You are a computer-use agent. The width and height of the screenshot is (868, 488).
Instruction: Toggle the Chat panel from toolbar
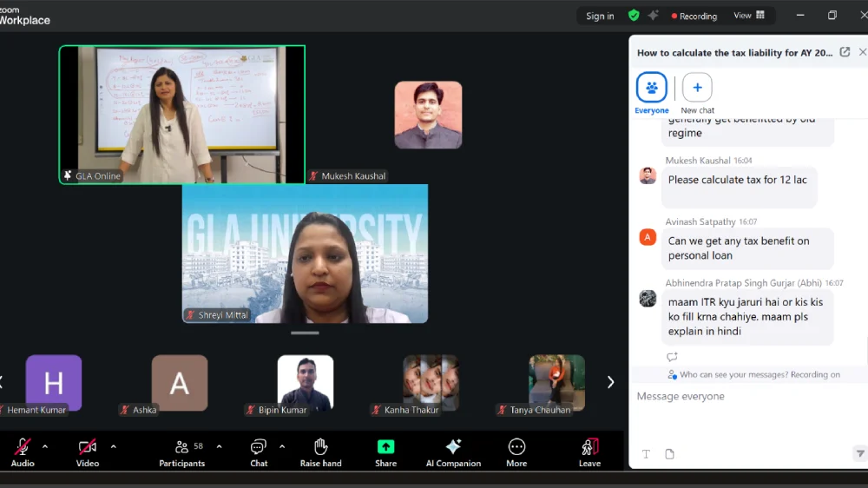[x=259, y=448]
